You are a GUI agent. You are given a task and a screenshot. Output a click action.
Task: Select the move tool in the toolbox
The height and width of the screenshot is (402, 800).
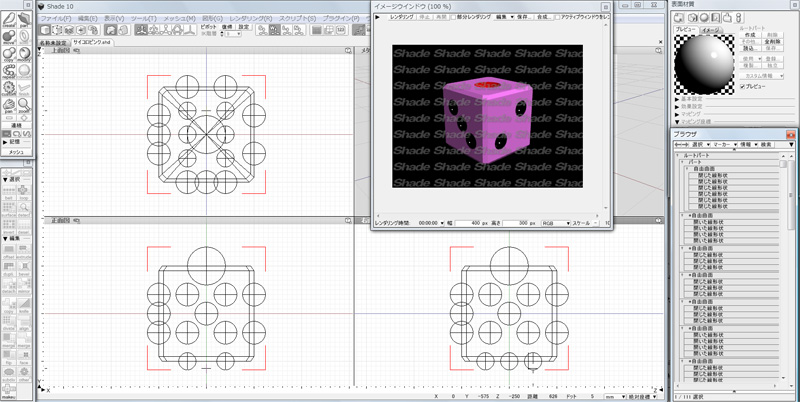coord(9,37)
